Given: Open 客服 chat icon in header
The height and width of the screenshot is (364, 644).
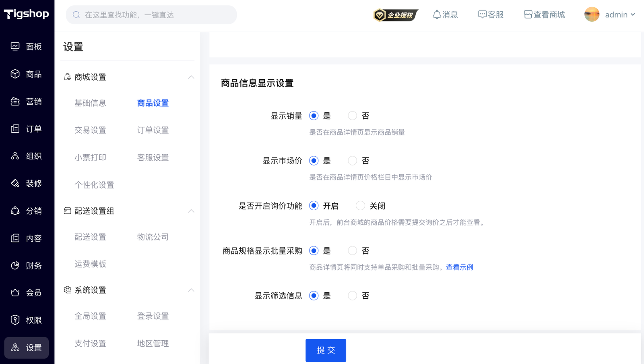Looking at the screenshot, I should (x=482, y=15).
